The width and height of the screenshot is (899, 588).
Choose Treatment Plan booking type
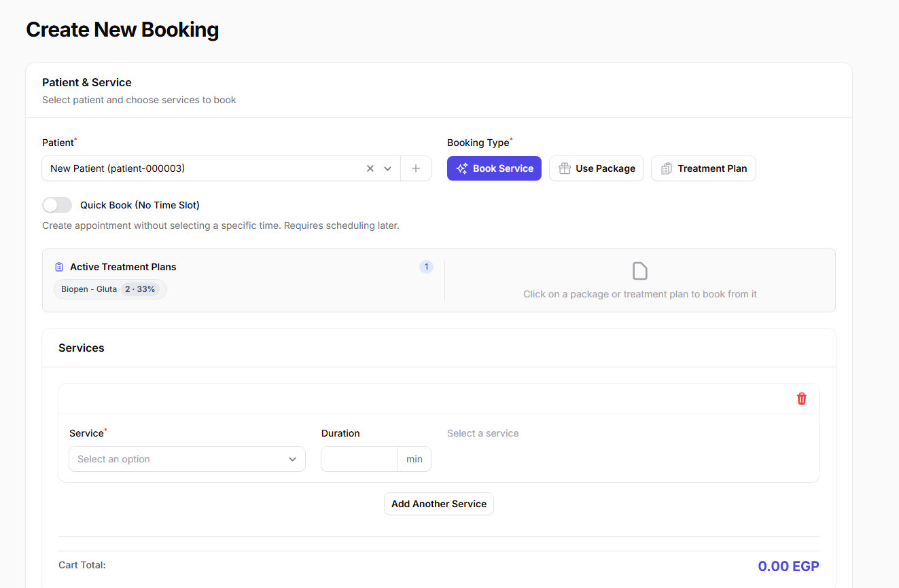[x=703, y=168]
